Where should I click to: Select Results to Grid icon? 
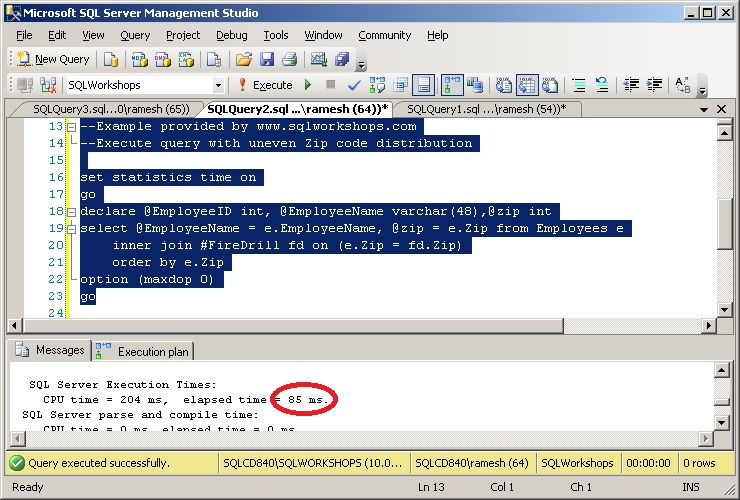[527, 85]
